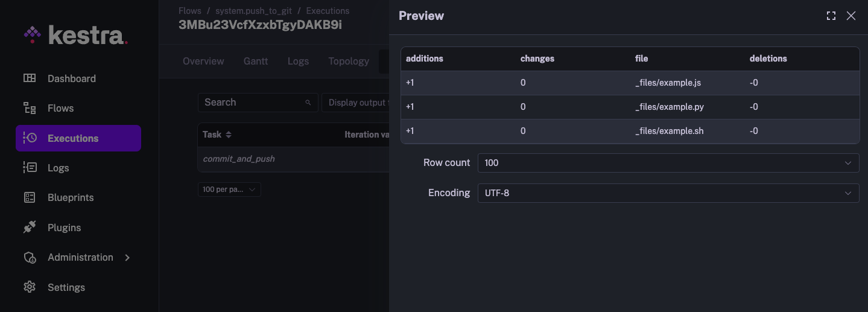868x312 pixels.
Task: Close the Preview panel
Action: tap(851, 16)
